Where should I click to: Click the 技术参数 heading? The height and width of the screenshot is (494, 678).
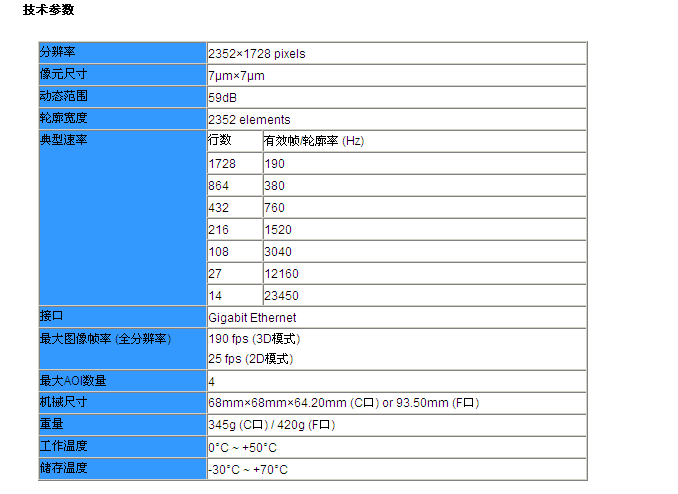click(48, 10)
